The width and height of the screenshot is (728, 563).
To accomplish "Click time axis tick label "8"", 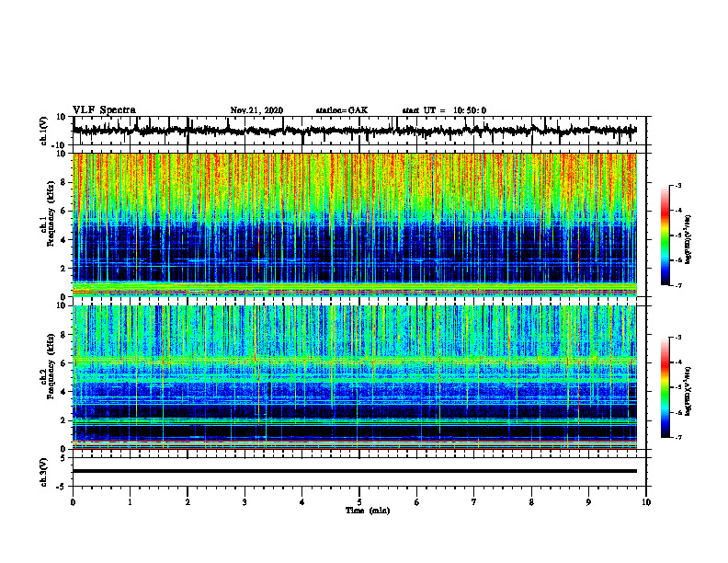I will pyautogui.click(x=531, y=502).
